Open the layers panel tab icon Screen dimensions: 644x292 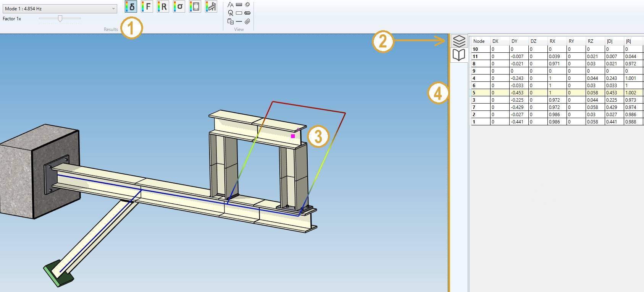point(459,41)
